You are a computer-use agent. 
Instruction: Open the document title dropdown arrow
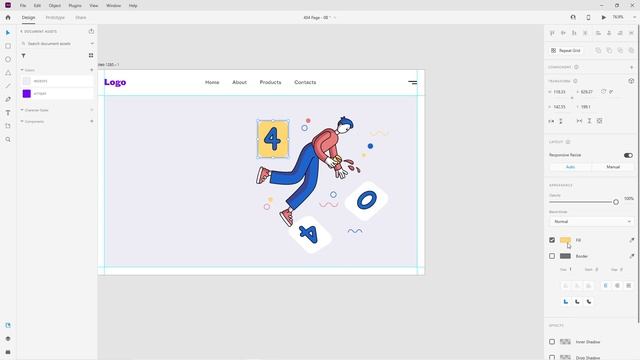[335, 18]
